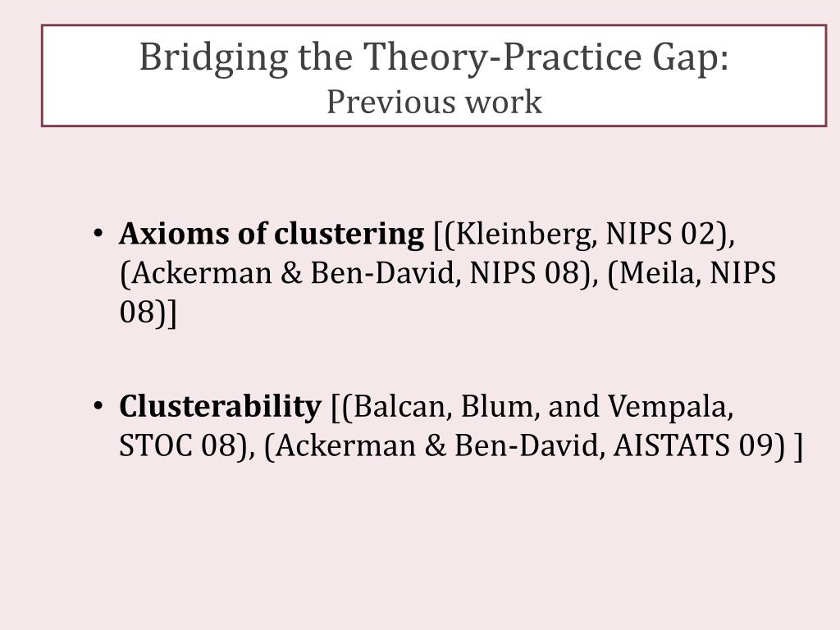This screenshot has width=840, height=630.
Task: Click the slide title 'Bridging the Theory-Practice Gap:'
Action: [x=434, y=57]
